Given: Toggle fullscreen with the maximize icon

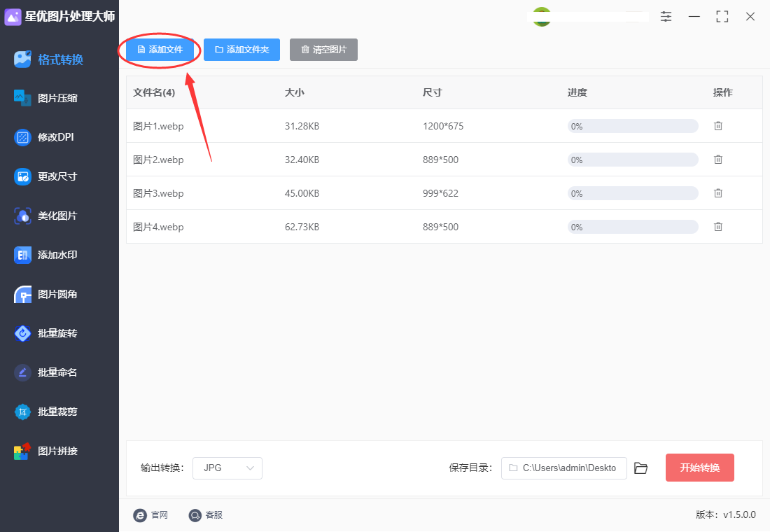Looking at the screenshot, I should [x=722, y=17].
